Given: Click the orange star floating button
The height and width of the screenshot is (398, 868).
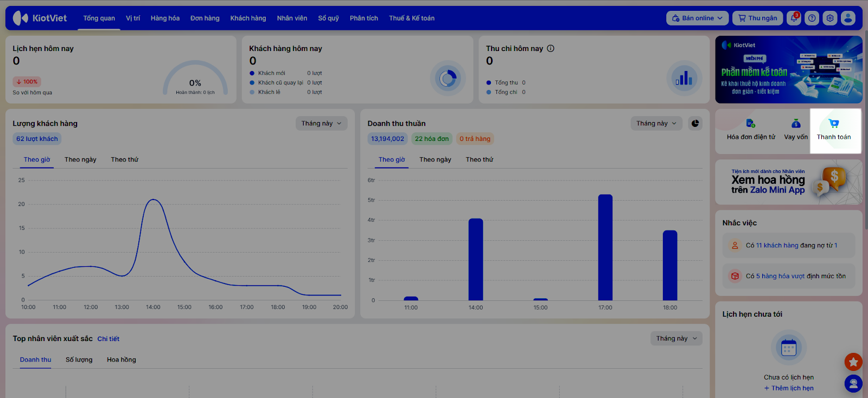Looking at the screenshot, I should pos(853,362).
